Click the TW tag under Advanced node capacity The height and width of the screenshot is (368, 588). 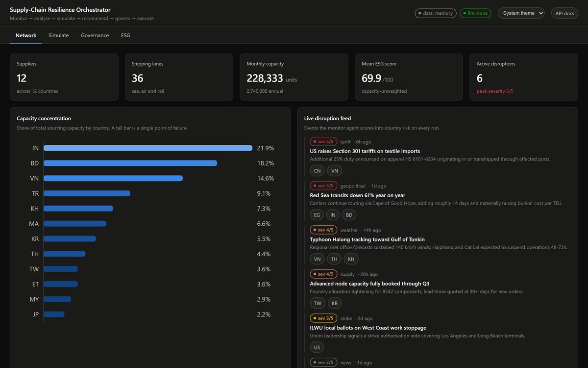(318, 303)
